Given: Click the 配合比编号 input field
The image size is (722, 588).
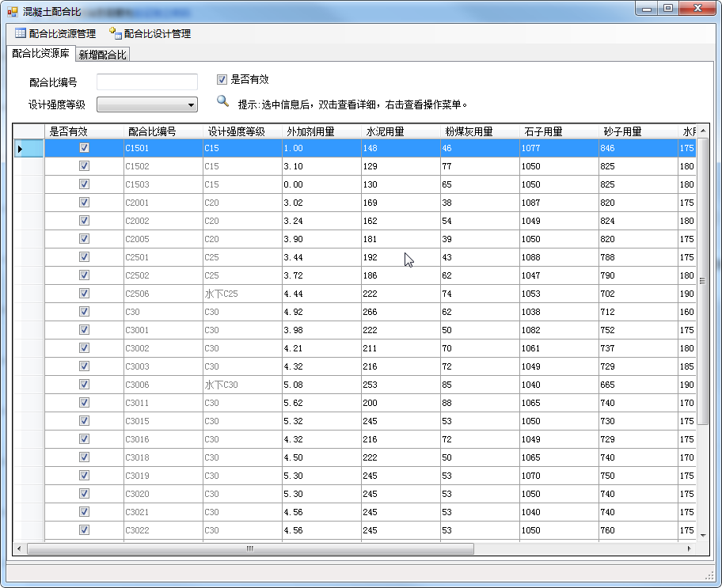Looking at the screenshot, I should click(x=146, y=82).
